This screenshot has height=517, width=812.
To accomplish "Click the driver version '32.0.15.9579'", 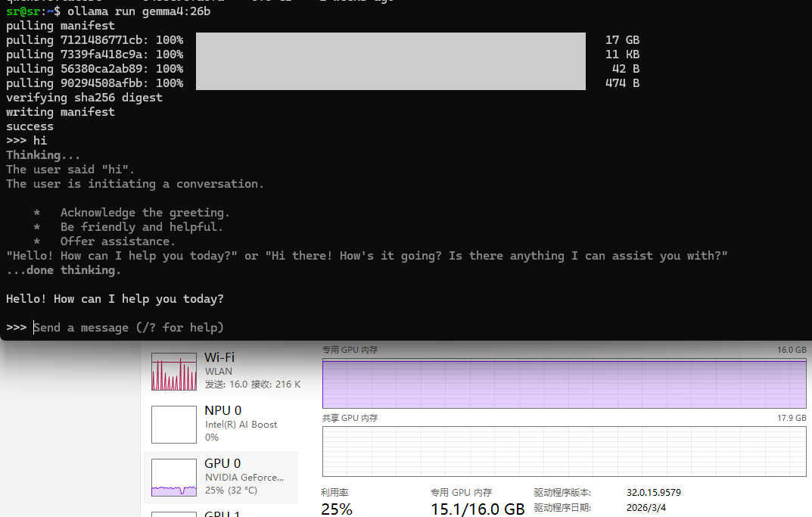I will pos(654,492).
